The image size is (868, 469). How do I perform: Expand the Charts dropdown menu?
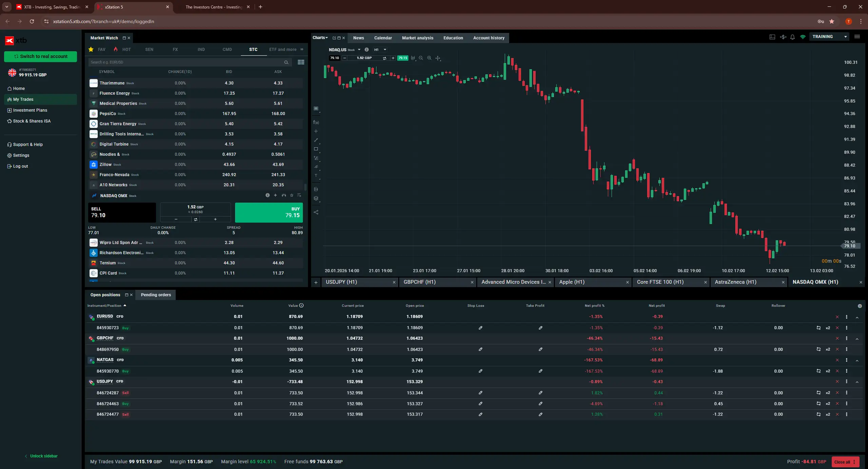319,38
